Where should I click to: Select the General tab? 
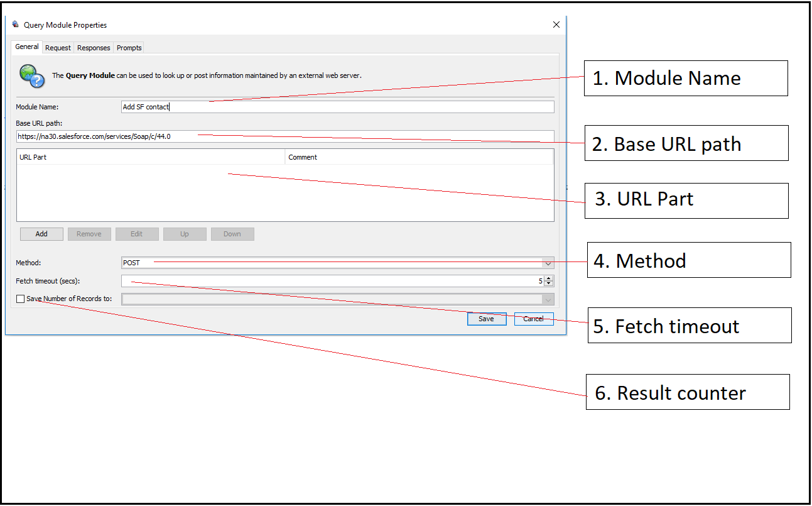click(x=26, y=47)
